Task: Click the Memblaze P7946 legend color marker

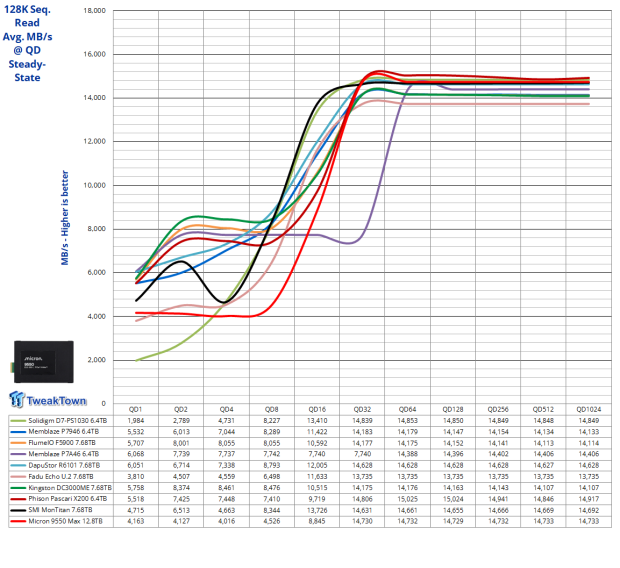Action: pos(17,432)
